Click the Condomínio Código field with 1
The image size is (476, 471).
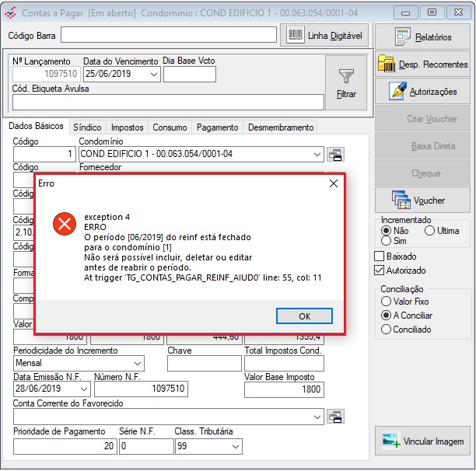[x=44, y=155]
